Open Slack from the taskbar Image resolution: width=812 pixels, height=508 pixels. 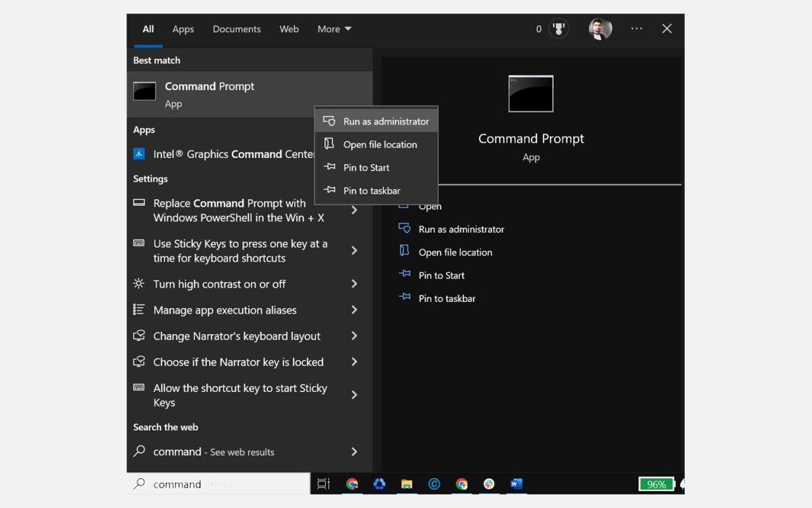(489, 484)
